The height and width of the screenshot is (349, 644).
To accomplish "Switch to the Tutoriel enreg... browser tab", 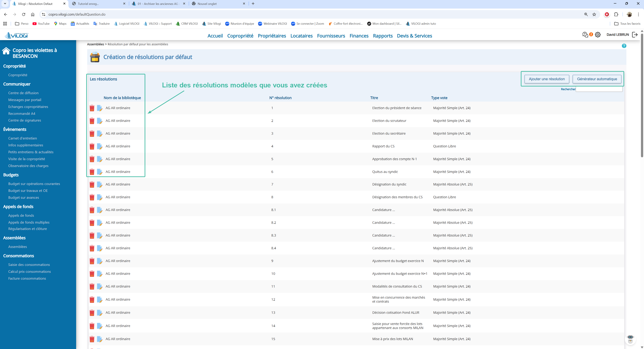I will 99,4.
